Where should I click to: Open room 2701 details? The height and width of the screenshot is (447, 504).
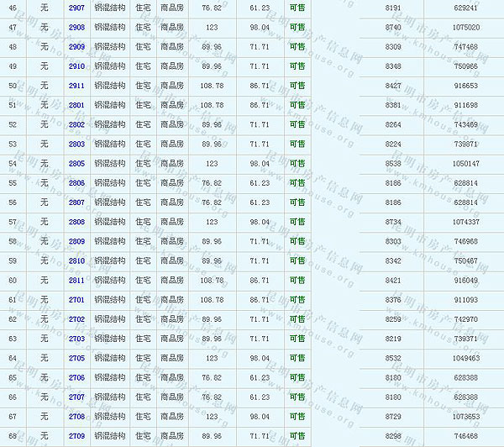(76, 299)
